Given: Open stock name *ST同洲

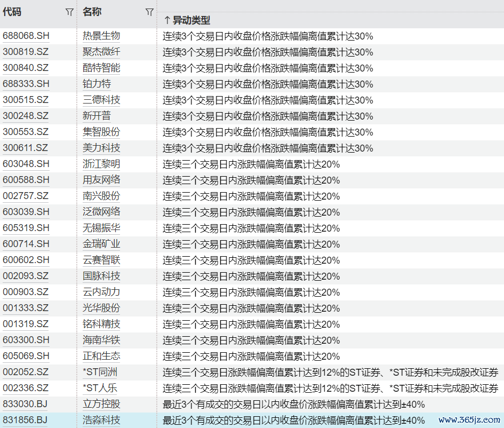Looking at the screenshot, I should 100,372.
